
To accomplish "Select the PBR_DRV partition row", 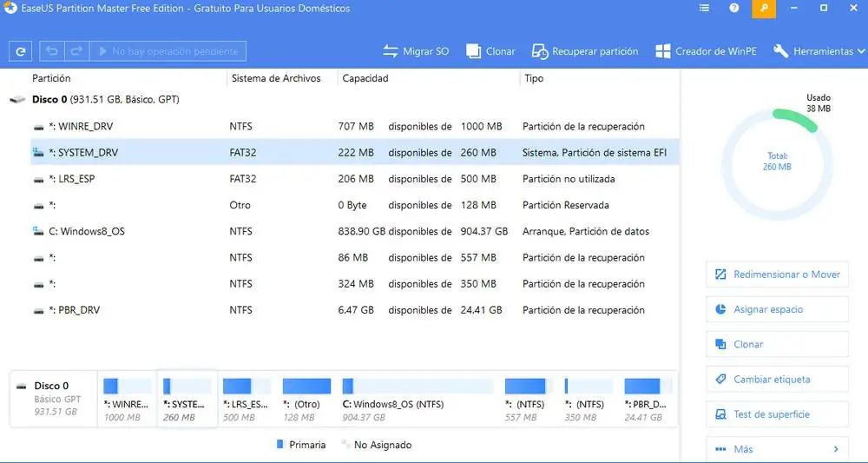I will click(354, 310).
